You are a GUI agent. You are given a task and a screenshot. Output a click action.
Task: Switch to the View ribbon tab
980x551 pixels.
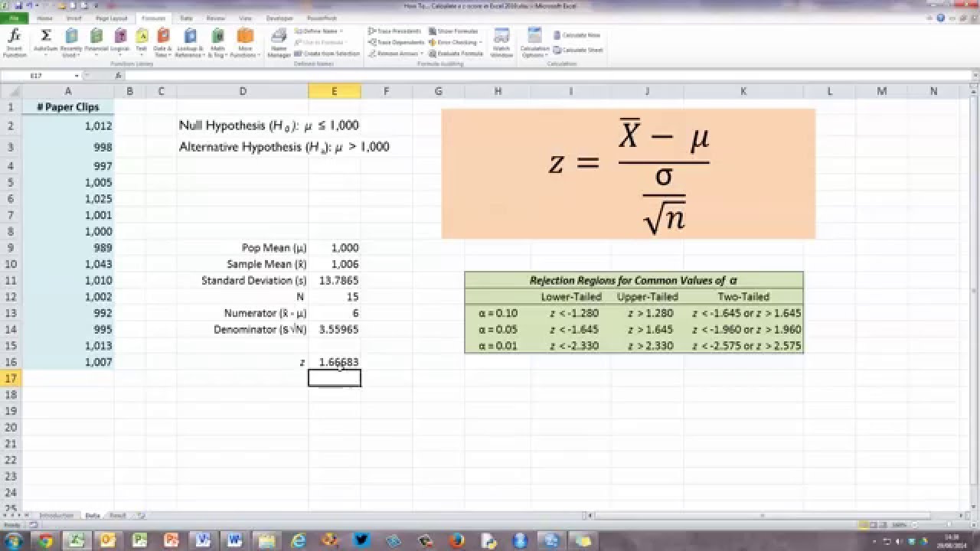click(x=245, y=17)
